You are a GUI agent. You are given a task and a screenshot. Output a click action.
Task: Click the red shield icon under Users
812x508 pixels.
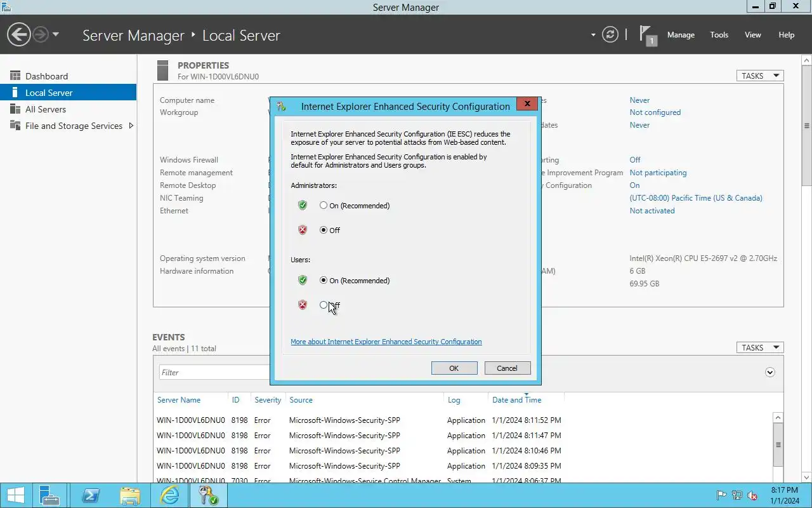click(x=303, y=305)
